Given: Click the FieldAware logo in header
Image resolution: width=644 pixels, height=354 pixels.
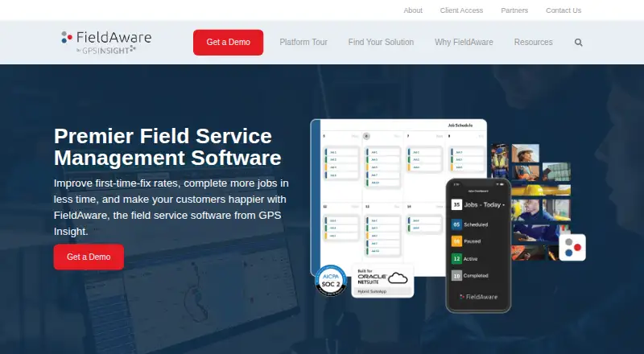Looking at the screenshot, I should coord(106,43).
